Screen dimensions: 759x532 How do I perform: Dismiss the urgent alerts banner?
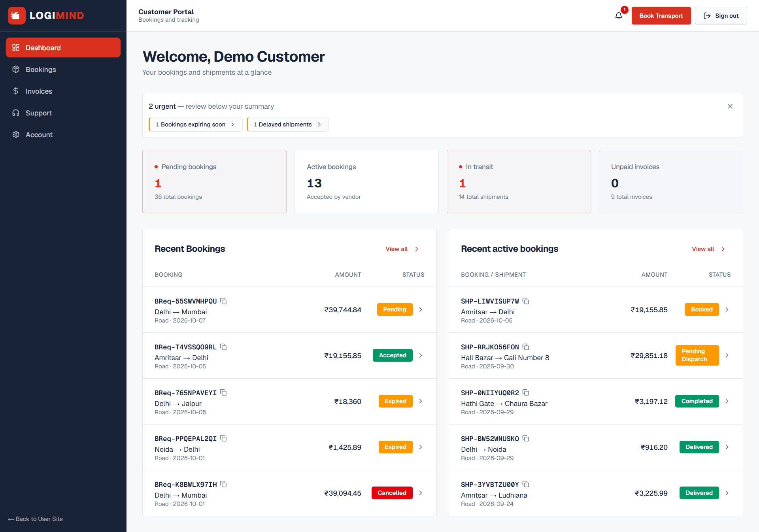(x=730, y=106)
